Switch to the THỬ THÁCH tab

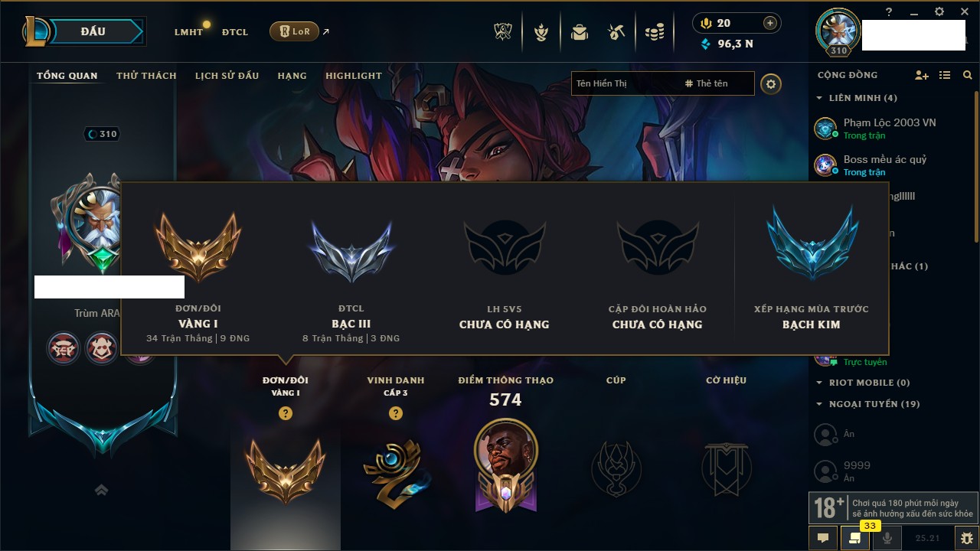click(x=146, y=76)
